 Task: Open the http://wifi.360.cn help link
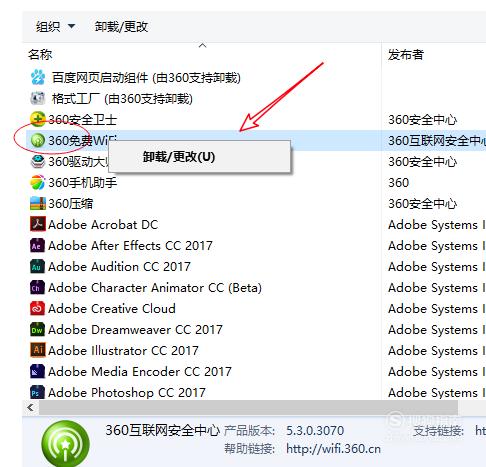pos(333,449)
